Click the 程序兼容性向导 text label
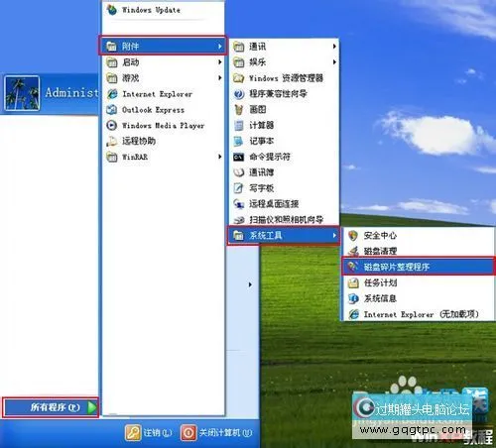This screenshot has height=448, width=496. click(x=278, y=94)
